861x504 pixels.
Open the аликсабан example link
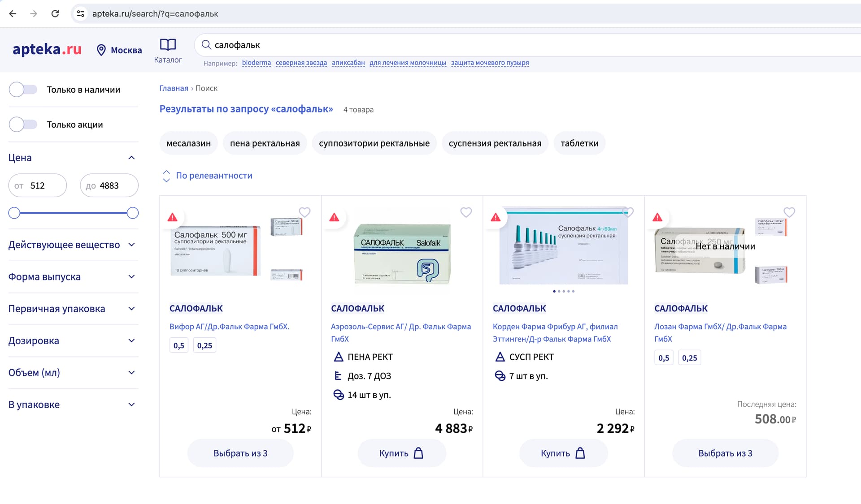click(348, 63)
